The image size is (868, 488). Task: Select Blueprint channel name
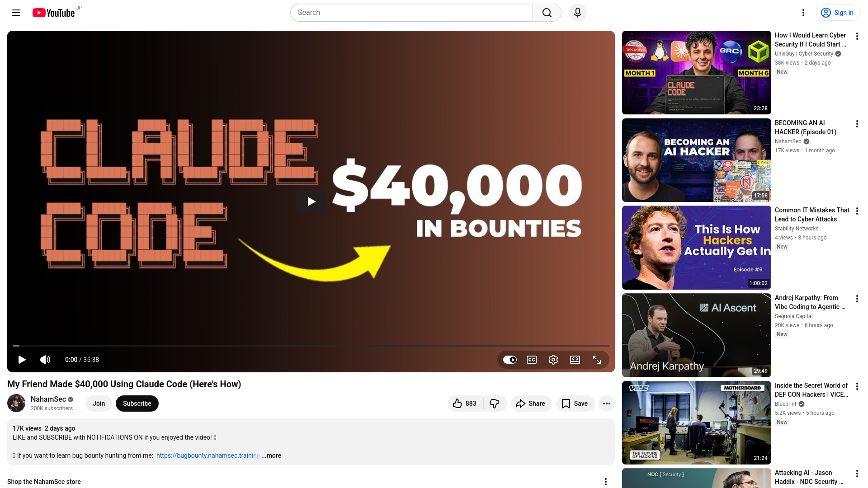pos(786,404)
